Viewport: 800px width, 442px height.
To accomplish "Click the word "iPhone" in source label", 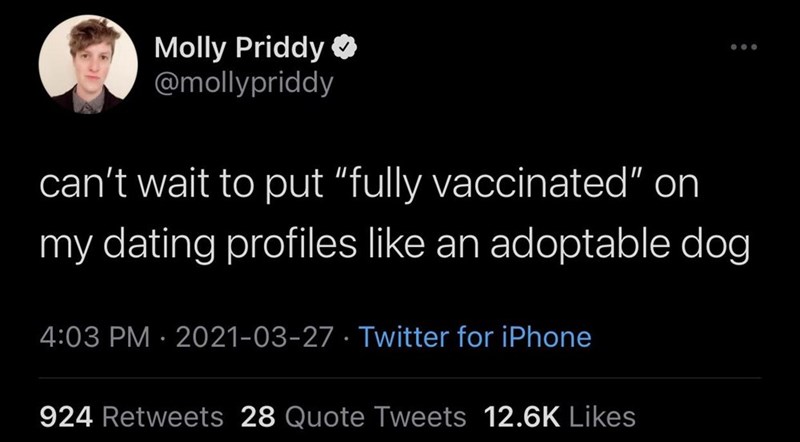I will click(548, 338).
